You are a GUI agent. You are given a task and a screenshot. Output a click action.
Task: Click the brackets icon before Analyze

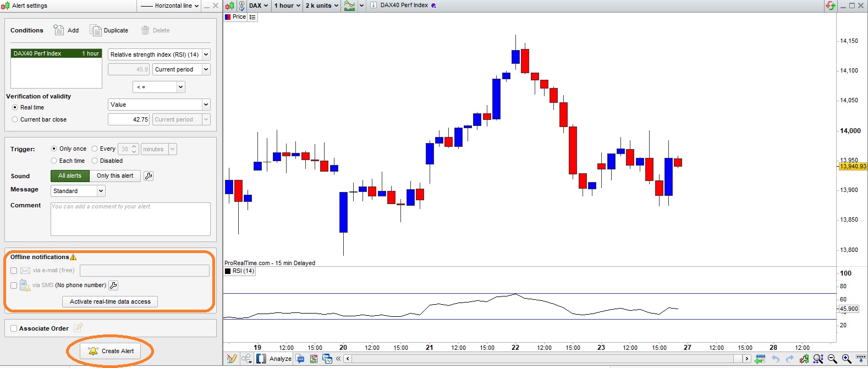[261, 359]
